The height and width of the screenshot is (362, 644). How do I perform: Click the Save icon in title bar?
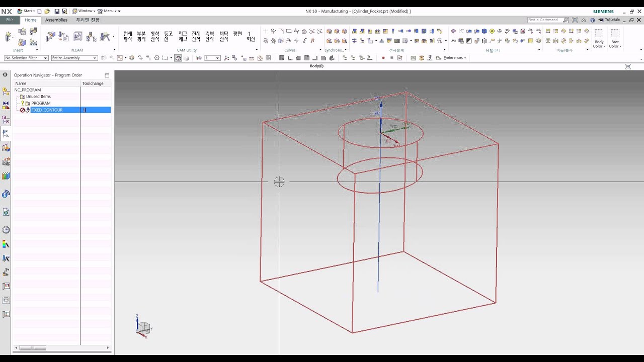pos(57,11)
